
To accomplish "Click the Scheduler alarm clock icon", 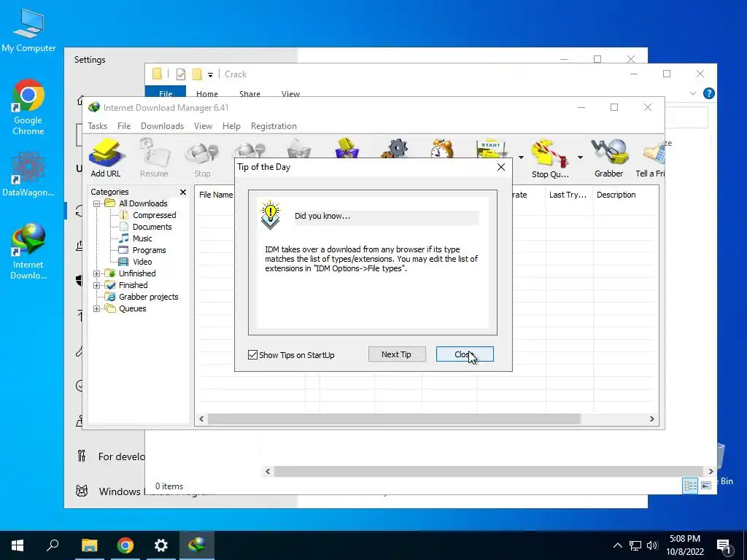I will (x=442, y=149).
